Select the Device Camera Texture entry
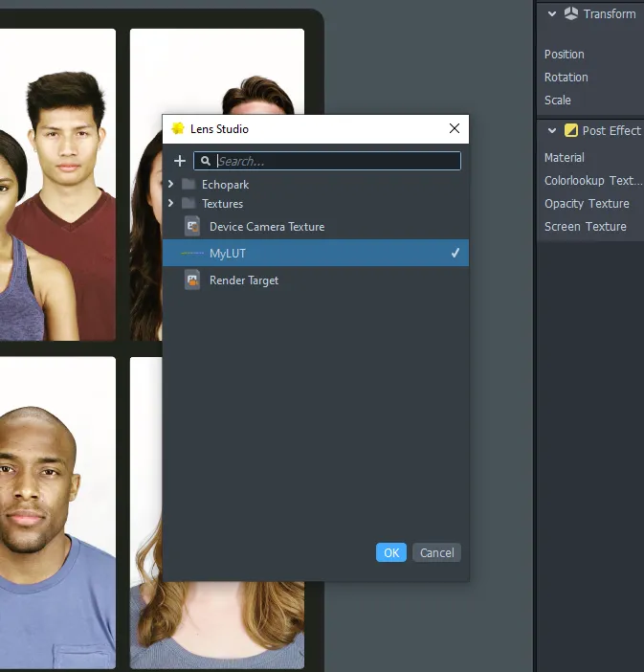 coord(316,226)
